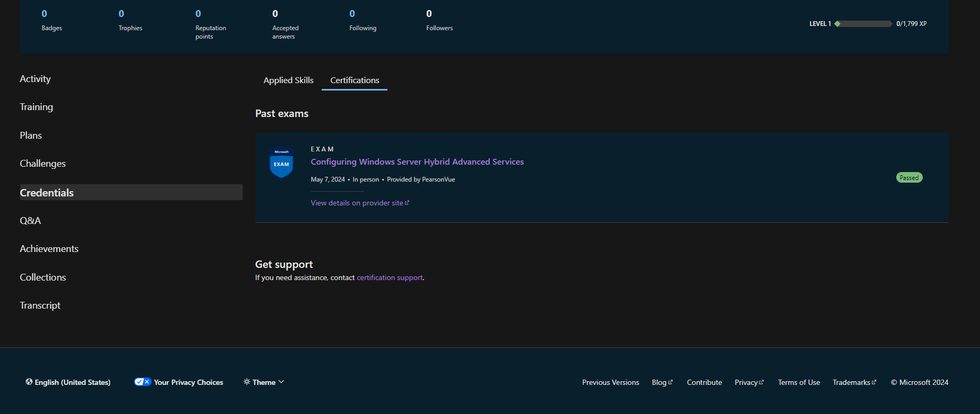
Task: Open Plans in the sidebar
Action: 31,136
